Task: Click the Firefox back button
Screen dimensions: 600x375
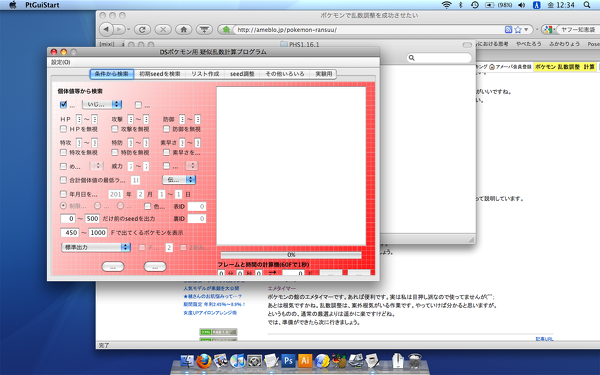Action: (106, 29)
